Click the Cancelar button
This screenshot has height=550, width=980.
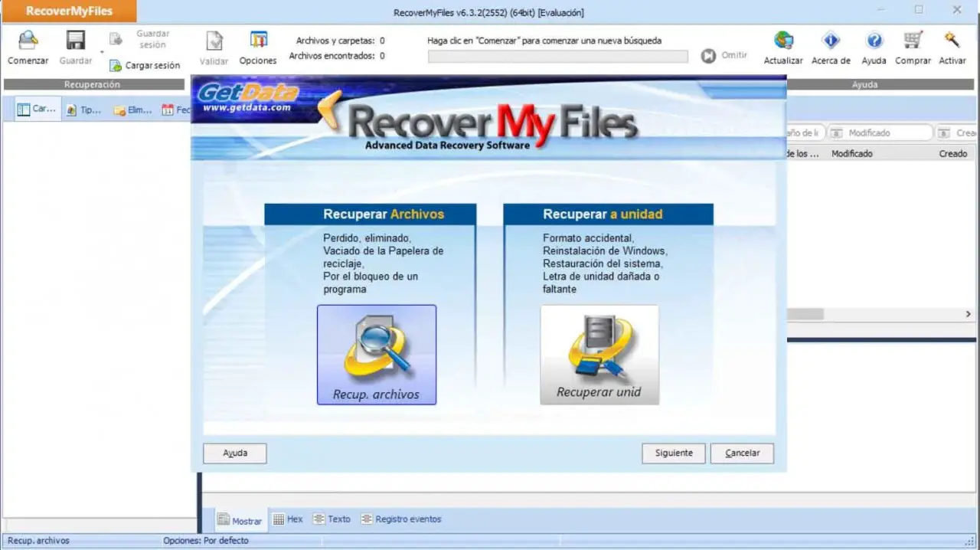coord(742,453)
